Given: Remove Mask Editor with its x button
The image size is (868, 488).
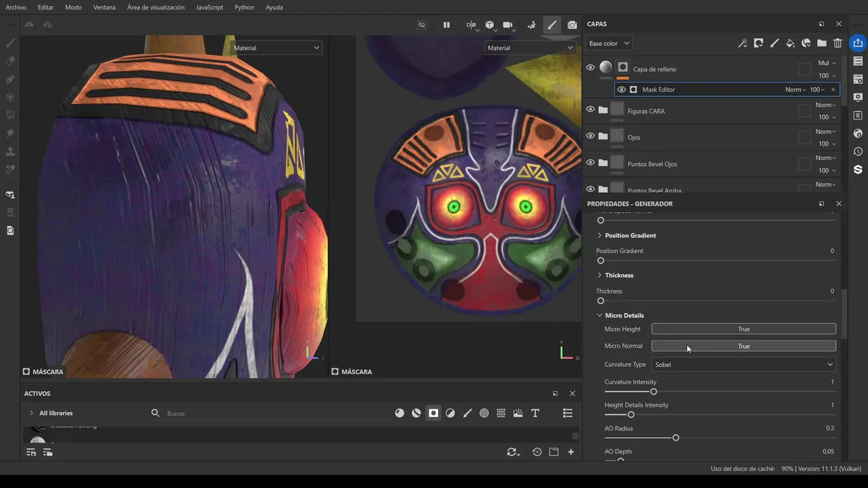Looking at the screenshot, I should [x=833, y=89].
